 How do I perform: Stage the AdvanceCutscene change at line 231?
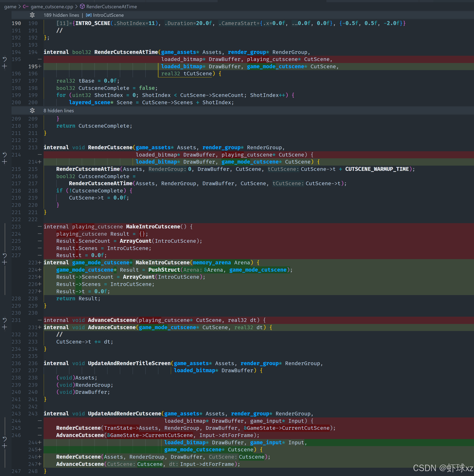(x=4, y=327)
